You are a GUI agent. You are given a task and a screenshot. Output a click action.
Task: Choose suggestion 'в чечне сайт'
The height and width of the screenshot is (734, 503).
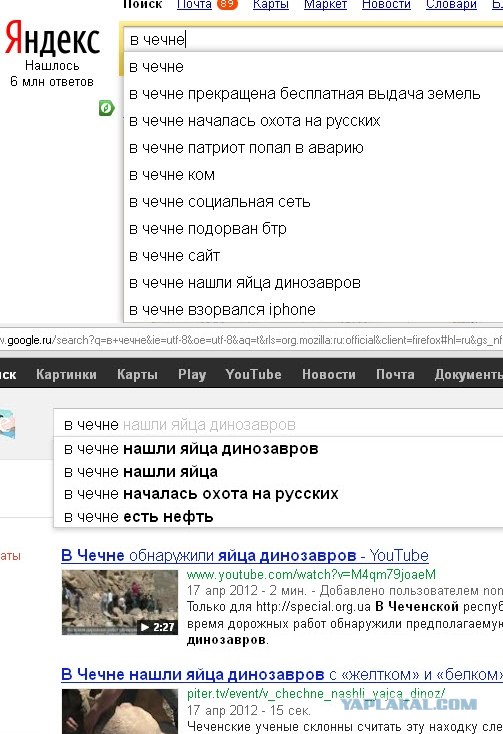click(x=313, y=256)
